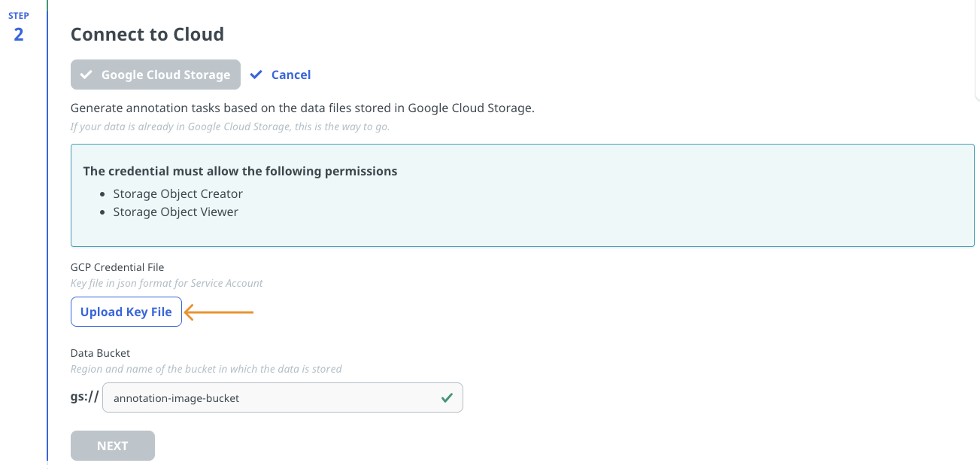Click the blue checkmark icon beside Cancel
This screenshot has height=469, width=980.
click(x=256, y=75)
